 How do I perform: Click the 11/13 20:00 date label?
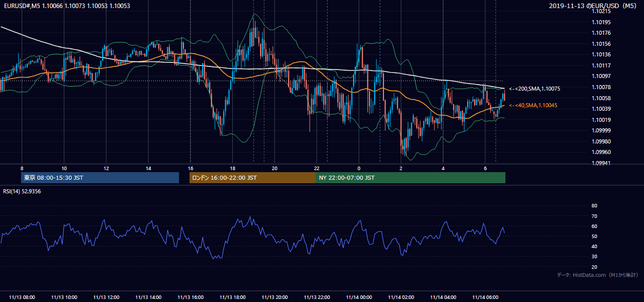click(x=275, y=297)
